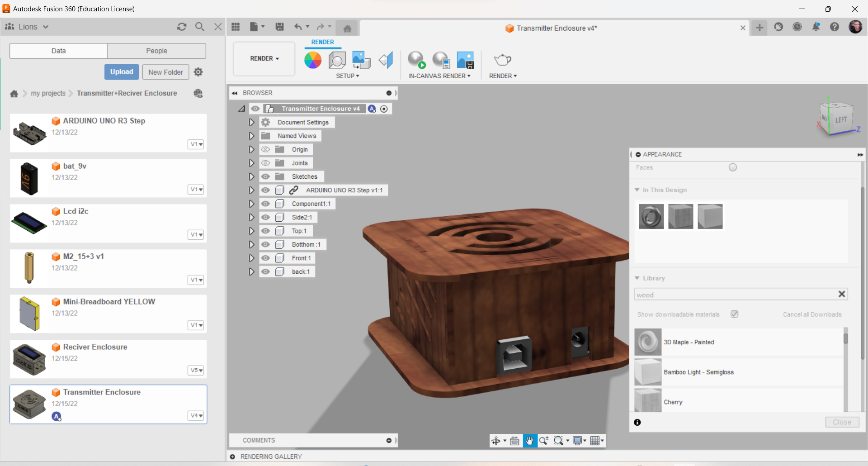Hide the Top:1 component
This screenshot has height=466, width=868.
pos(266,231)
